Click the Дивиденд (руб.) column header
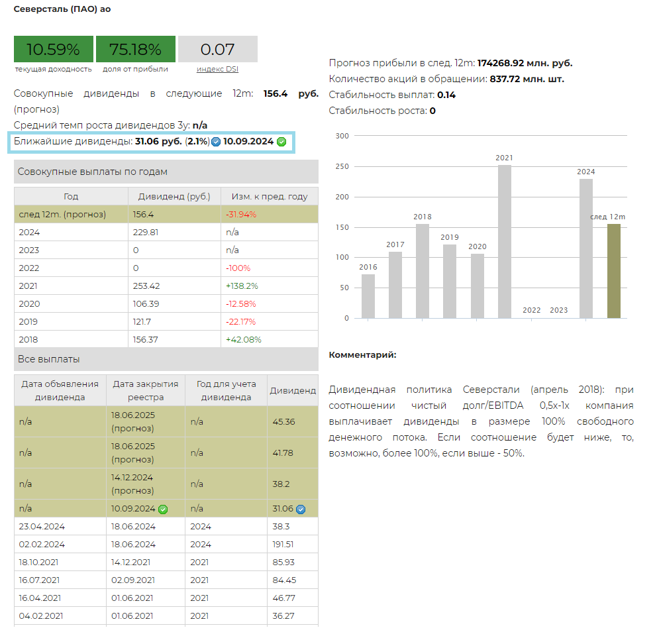The image size is (657, 644). (174, 197)
